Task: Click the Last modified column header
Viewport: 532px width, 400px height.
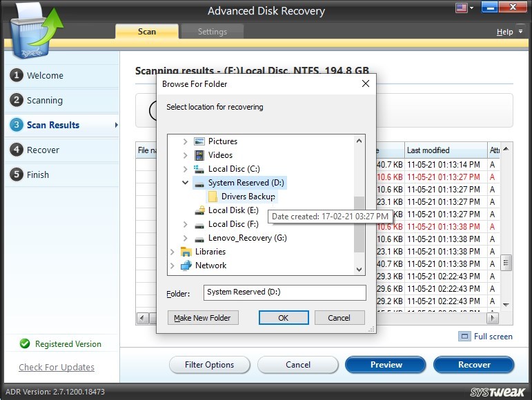Action: click(446, 150)
